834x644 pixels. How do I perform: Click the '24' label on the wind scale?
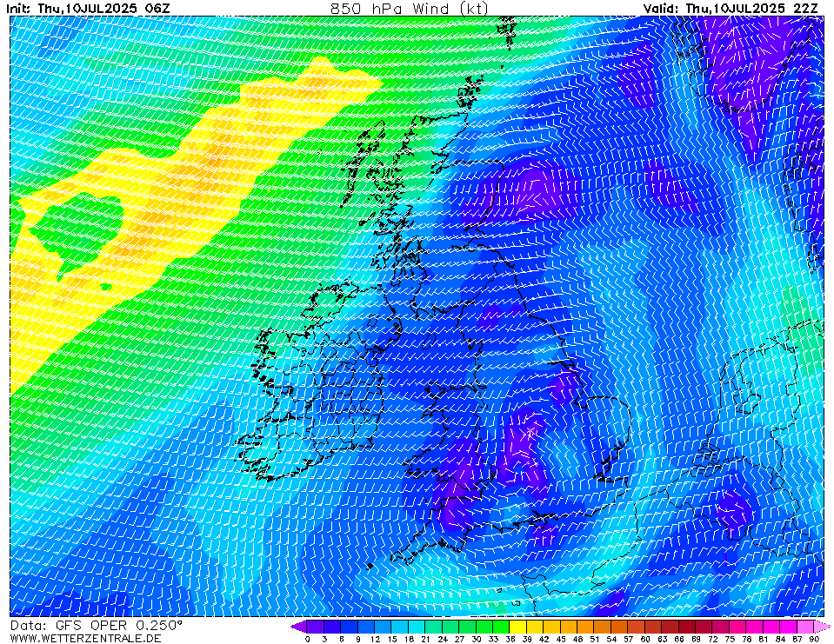(442, 639)
